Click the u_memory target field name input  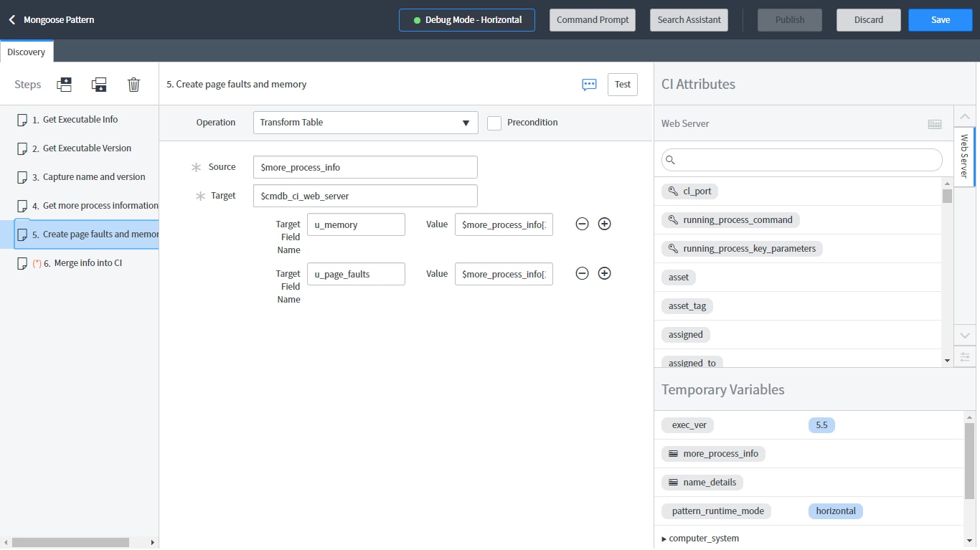pos(356,224)
